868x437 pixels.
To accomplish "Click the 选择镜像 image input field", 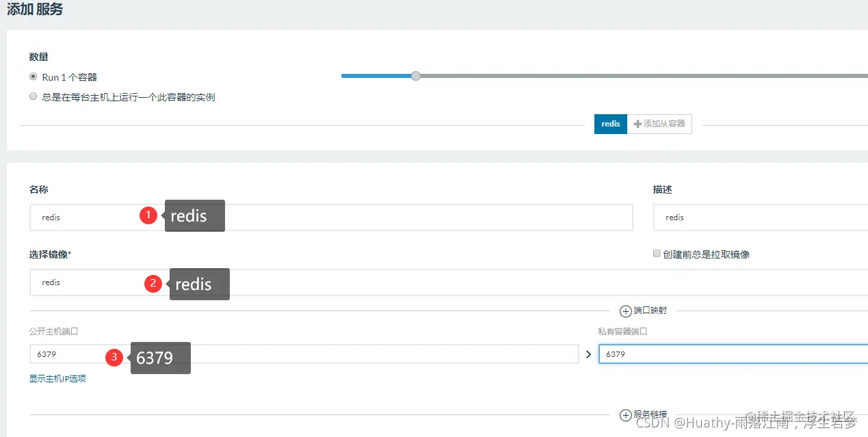I will [449, 282].
